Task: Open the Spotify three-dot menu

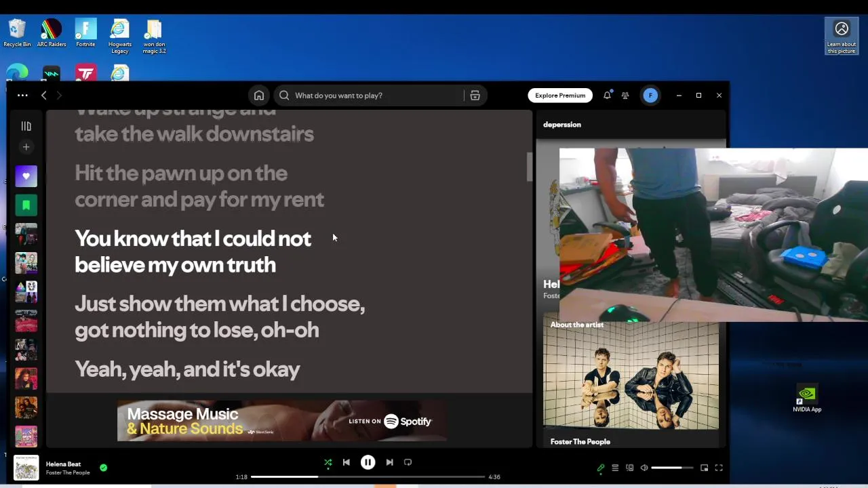Action: [22, 96]
